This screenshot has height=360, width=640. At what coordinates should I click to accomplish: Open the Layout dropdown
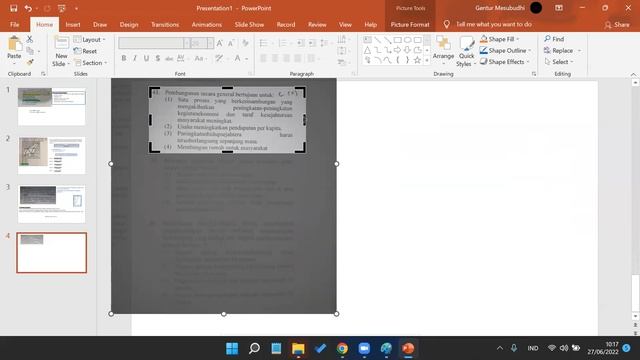pos(90,40)
